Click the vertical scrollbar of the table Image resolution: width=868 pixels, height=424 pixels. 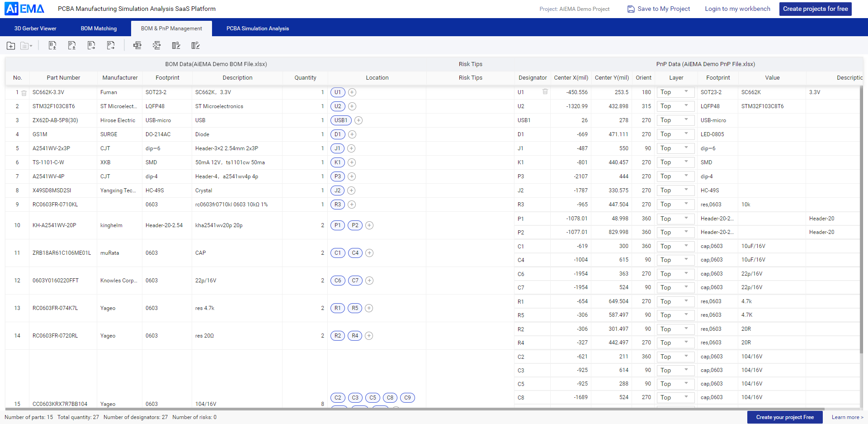point(861,219)
